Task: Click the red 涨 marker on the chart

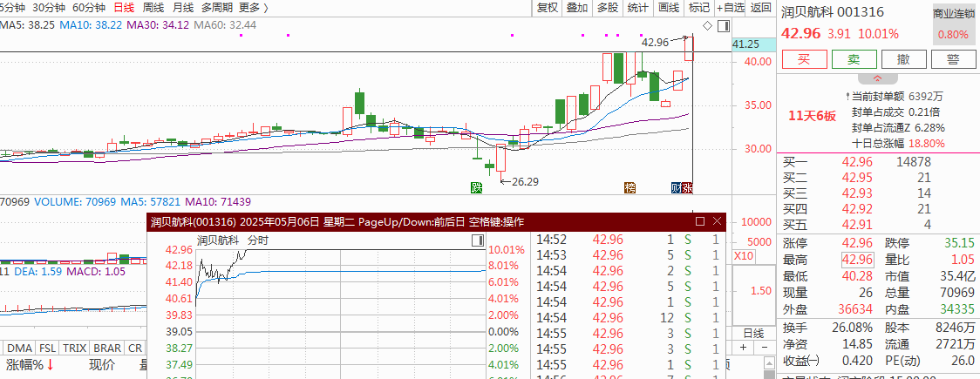Action: click(x=687, y=187)
